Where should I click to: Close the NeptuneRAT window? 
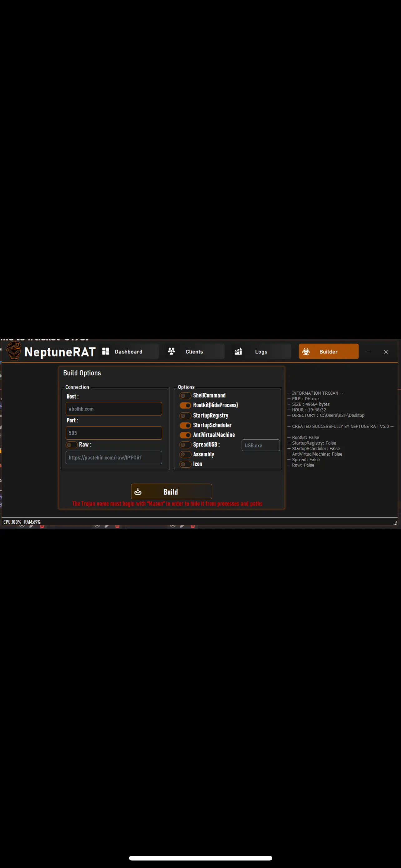(x=386, y=352)
